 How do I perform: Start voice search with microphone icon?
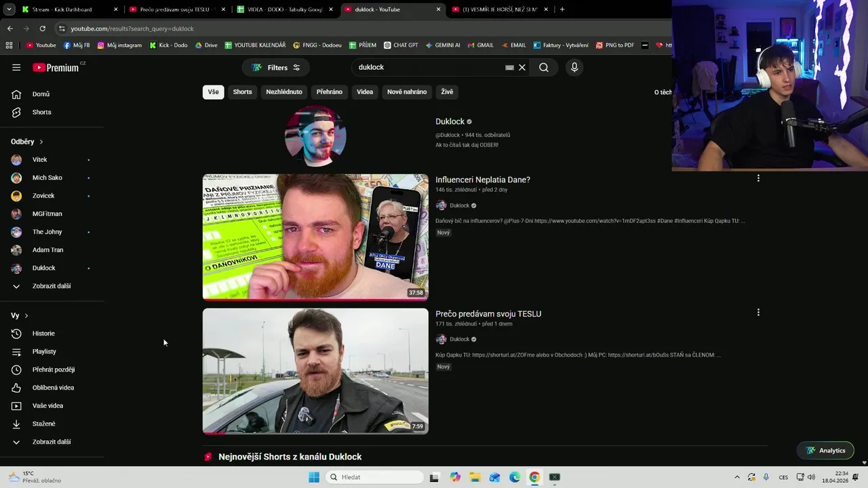click(x=574, y=67)
